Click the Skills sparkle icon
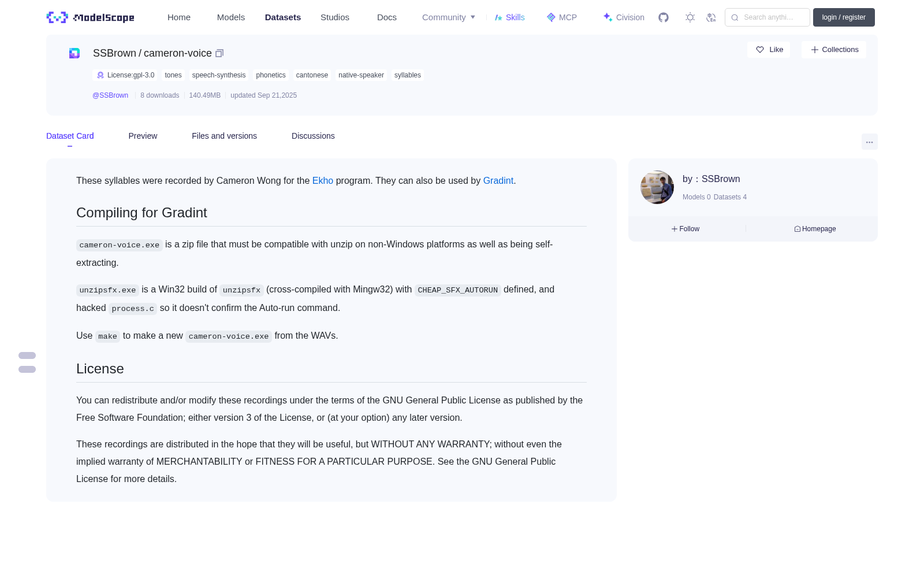Image resolution: width=924 pixels, height=578 pixels. coord(498,17)
